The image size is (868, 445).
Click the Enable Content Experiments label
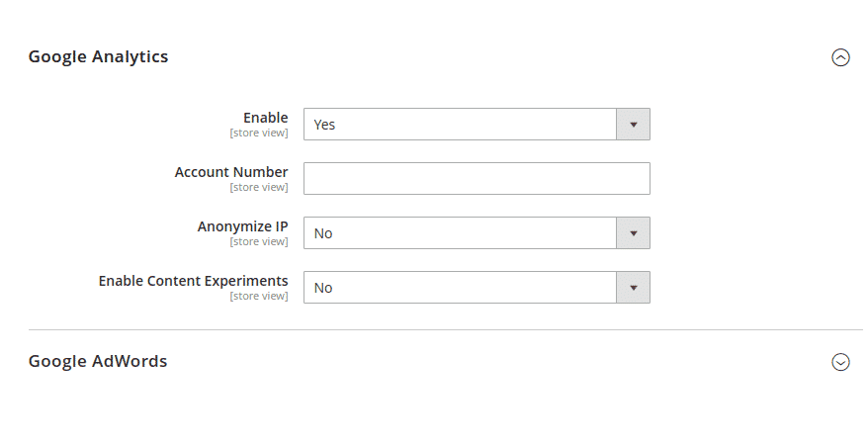[194, 281]
